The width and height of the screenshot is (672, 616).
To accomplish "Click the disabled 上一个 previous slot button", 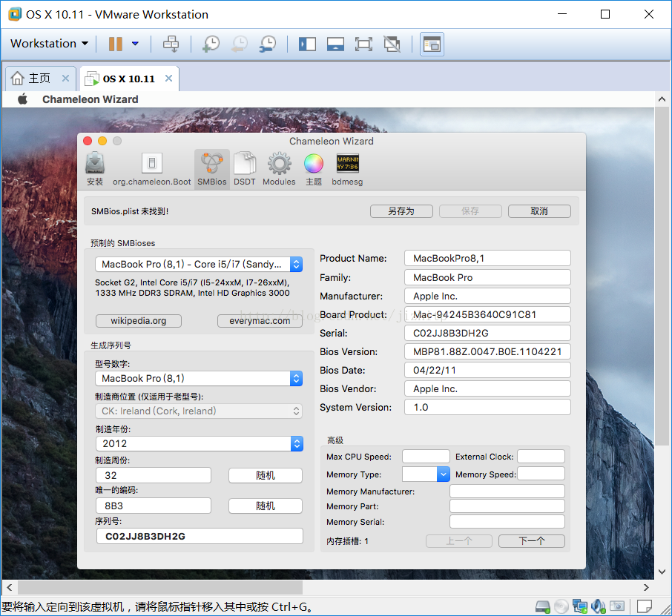I will [459, 541].
